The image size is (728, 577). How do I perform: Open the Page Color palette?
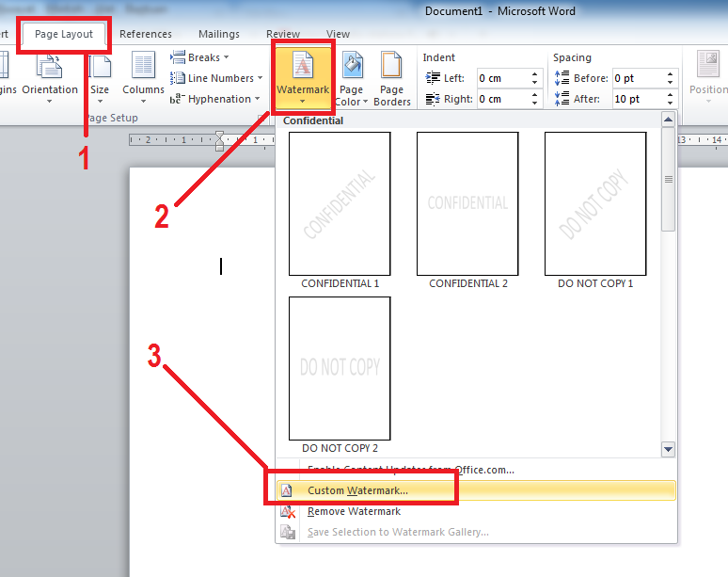click(x=352, y=78)
